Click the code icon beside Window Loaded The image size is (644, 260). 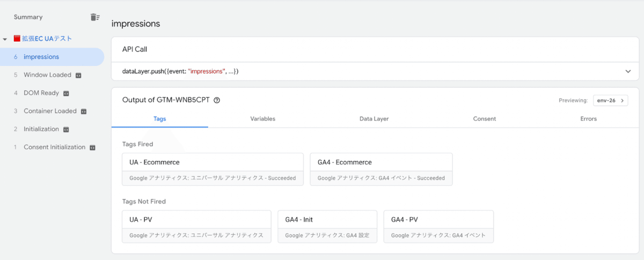coord(78,75)
